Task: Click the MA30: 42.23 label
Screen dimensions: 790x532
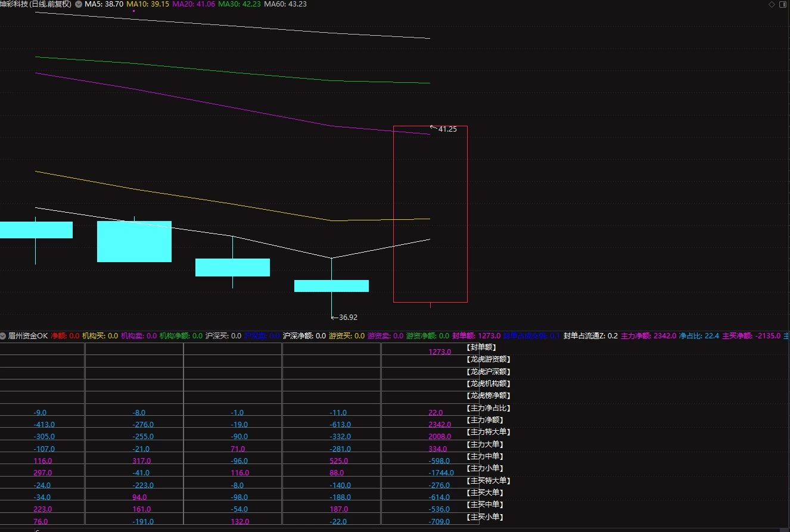Action: (x=240, y=4)
